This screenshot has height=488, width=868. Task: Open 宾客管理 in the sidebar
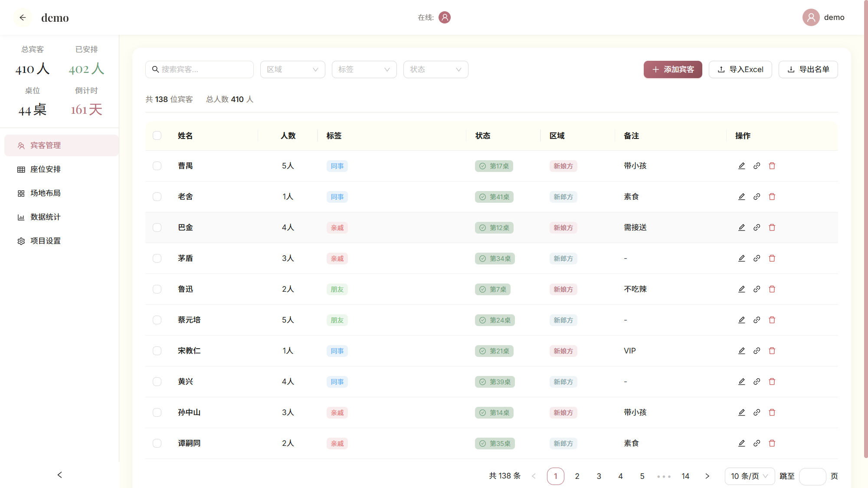[62, 145]
